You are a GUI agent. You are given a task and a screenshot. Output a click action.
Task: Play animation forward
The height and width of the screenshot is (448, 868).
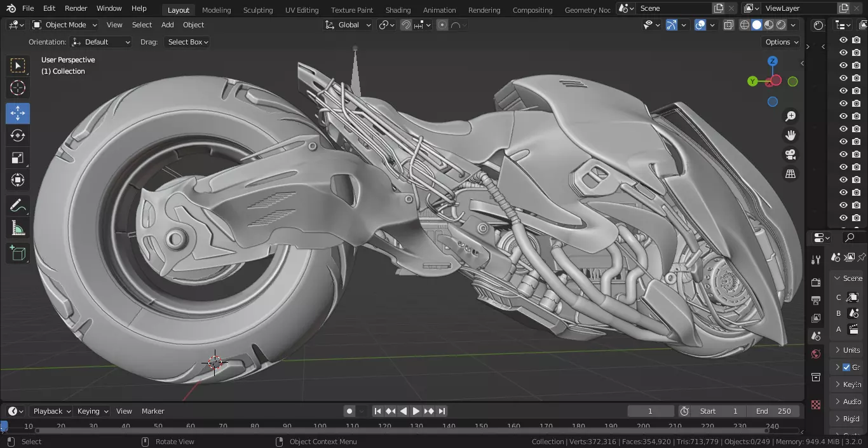[416, 411]
